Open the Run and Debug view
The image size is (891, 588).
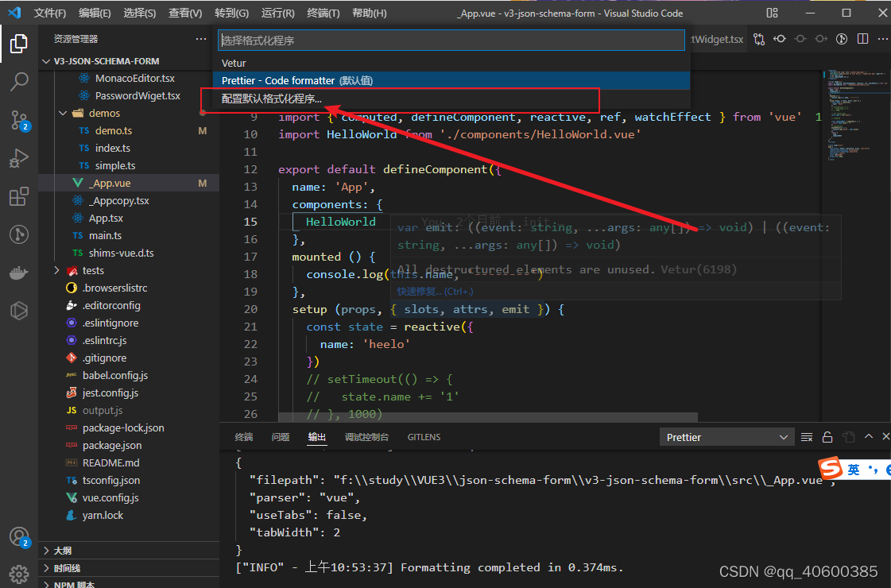point(19,158)
